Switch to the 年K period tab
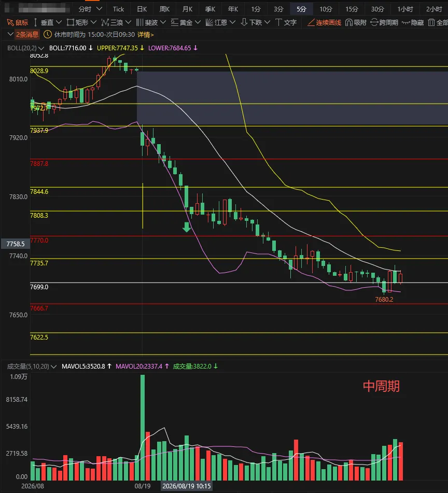Viewport: 448px width, 493px height. tap(233, 9)
